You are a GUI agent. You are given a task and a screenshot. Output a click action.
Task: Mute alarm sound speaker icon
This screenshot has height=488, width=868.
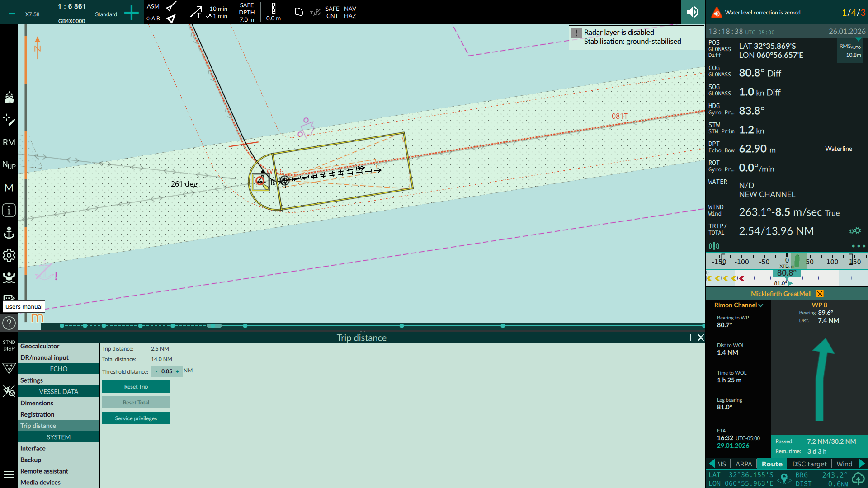coord(693,12)
